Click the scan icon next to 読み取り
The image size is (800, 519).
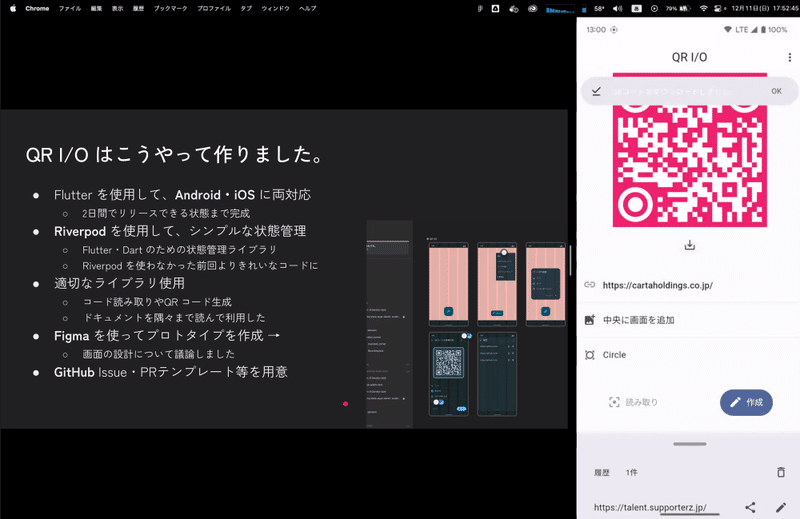tap(614, 402)
